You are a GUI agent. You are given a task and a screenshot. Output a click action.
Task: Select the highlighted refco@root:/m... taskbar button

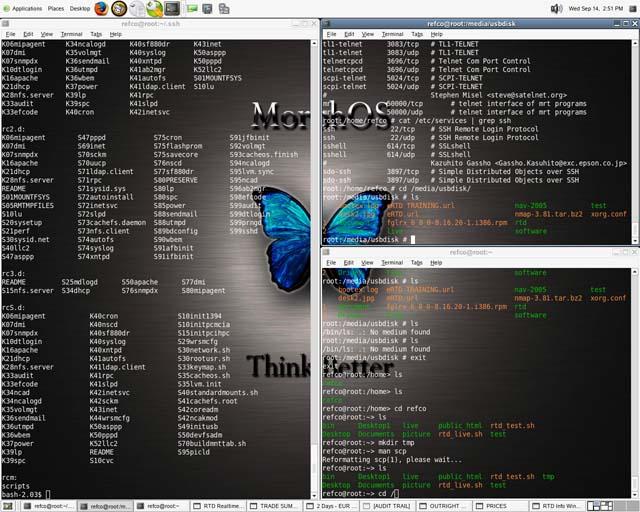(x=105, y=506)
